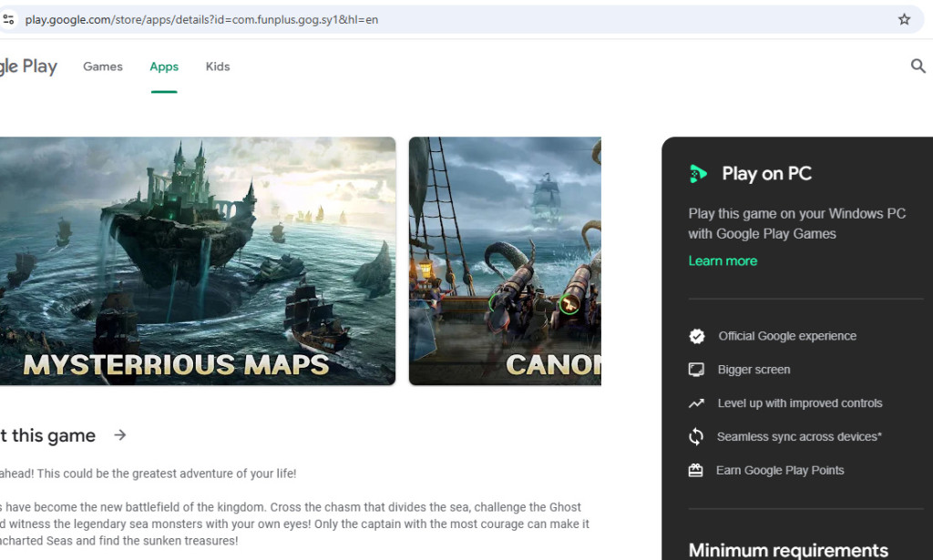Screen dimensions: 933x560
Task: Click the Level up improved controls icon
Action: click(697, 402)
